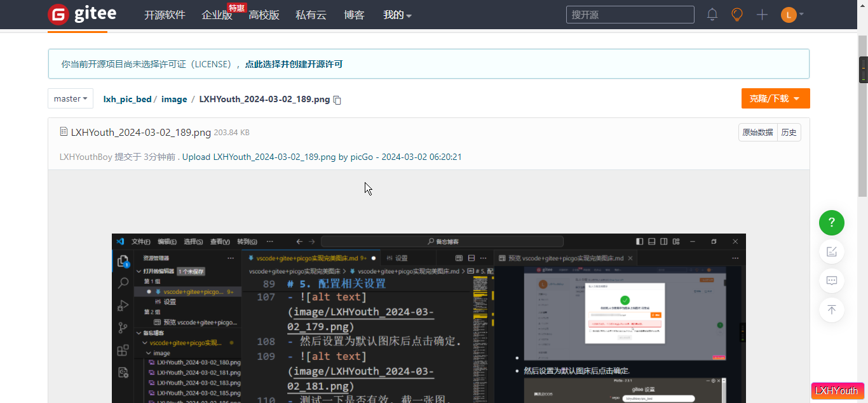Open the comment icon in the sidebar
Image resolution: width=868 pixels, height=403 pixels.
click(x=831, y=281)
